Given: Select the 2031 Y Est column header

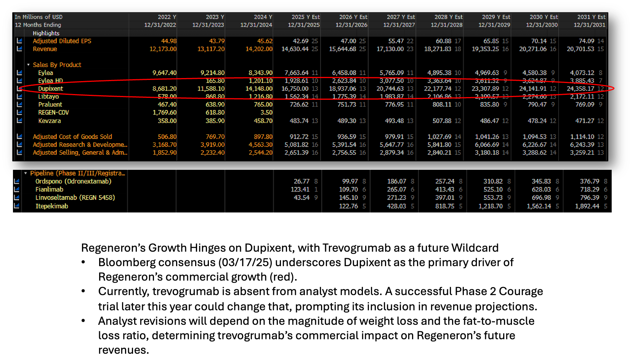Looking at the screenshot, I should [x=592, y=17].
